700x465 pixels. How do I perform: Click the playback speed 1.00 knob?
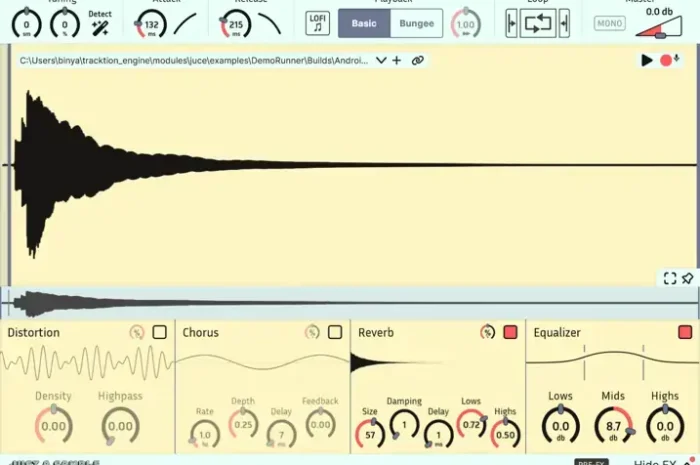point(466,25)
